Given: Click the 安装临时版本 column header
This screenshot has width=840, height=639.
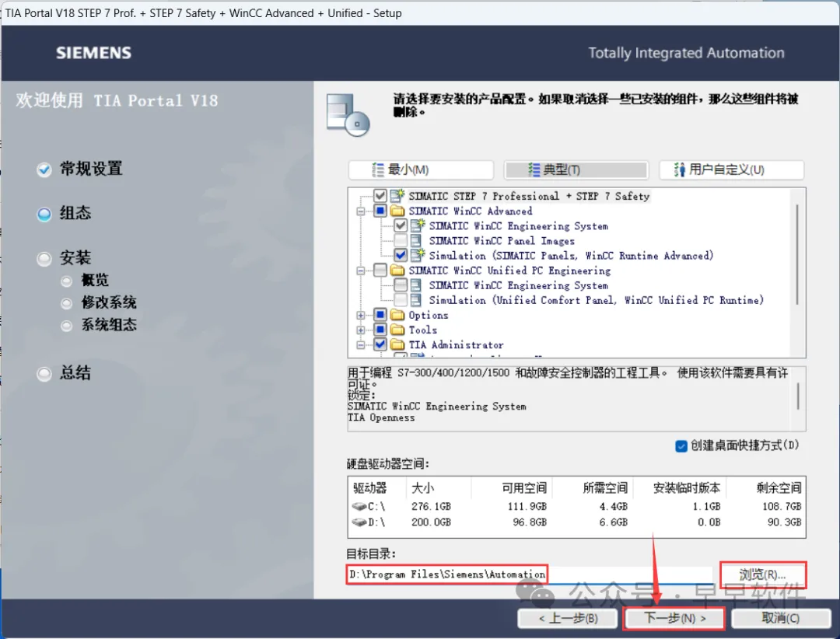Looking at the screenshot, I should coord(686,487).
